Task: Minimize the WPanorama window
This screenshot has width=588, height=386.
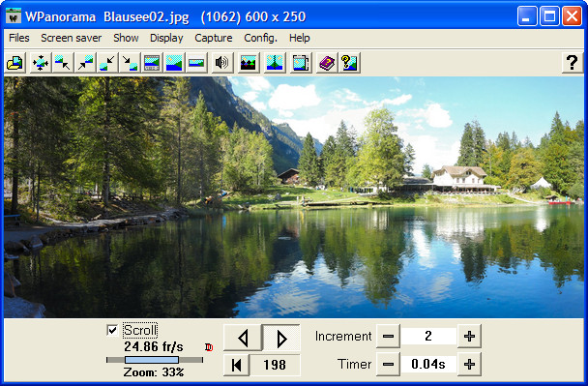Action: (x=527, y=16)
